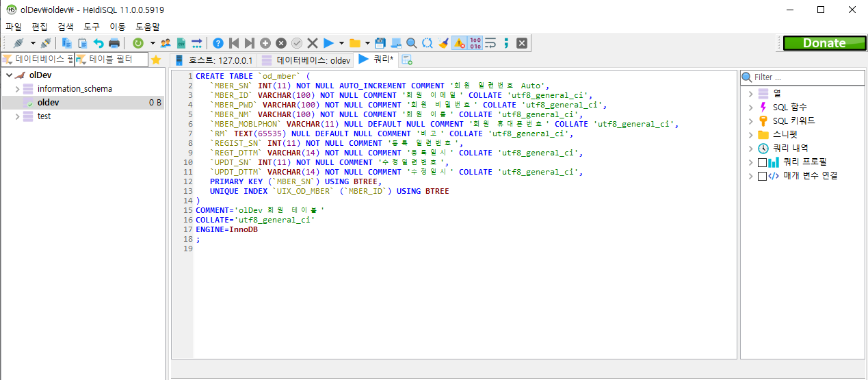Viewport: 868px width, 380px height.
Task: Switch to the 데이터베이스: oldev tab
Action: coord(306,60)
